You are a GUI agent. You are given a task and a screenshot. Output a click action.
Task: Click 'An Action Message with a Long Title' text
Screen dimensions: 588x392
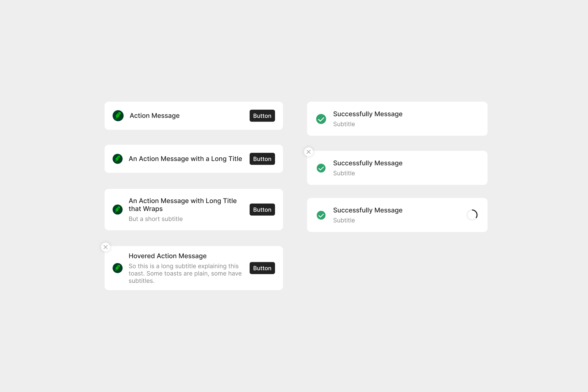click(185, 159)
